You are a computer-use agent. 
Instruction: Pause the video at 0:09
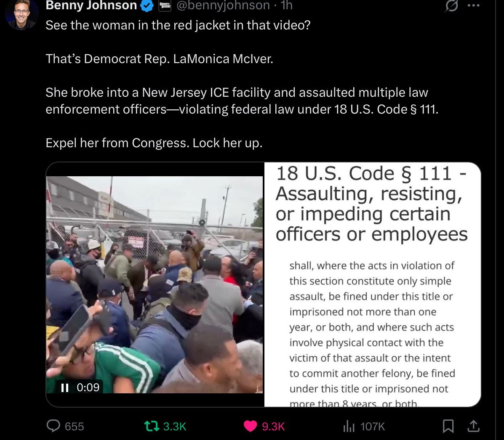click(x=65, y=388)
